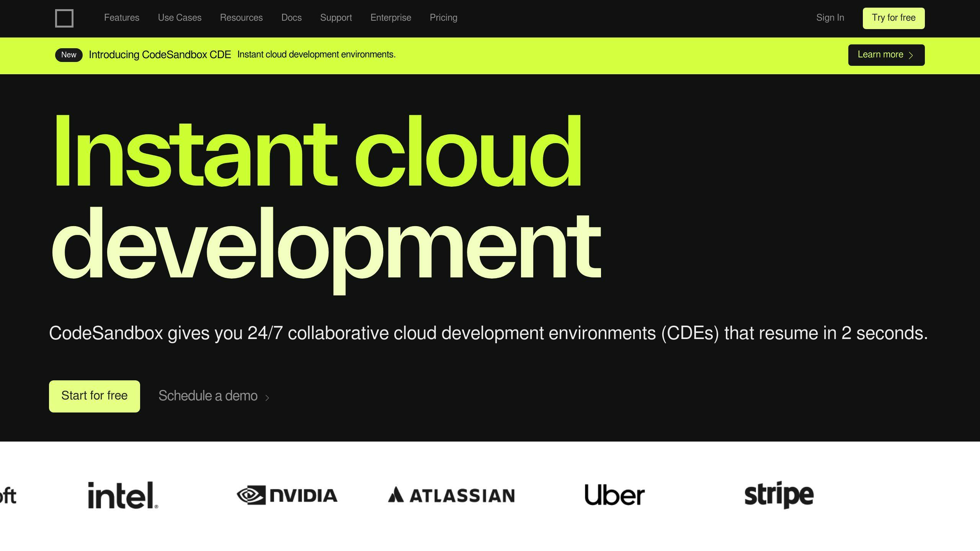Click the chevron in Learn more button
This screenshot has height=551, width=980.
(911, 55)
